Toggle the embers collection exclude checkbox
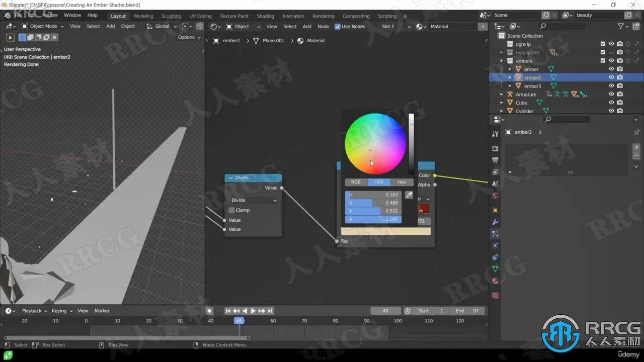Viewport: 644px width, 362px height. coord(603,61)
